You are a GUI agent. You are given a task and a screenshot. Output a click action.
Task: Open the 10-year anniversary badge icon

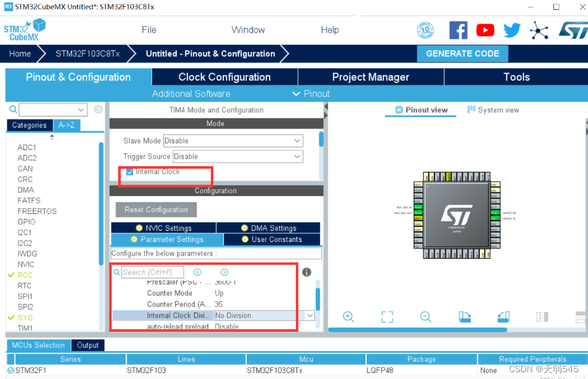point(425,30)
